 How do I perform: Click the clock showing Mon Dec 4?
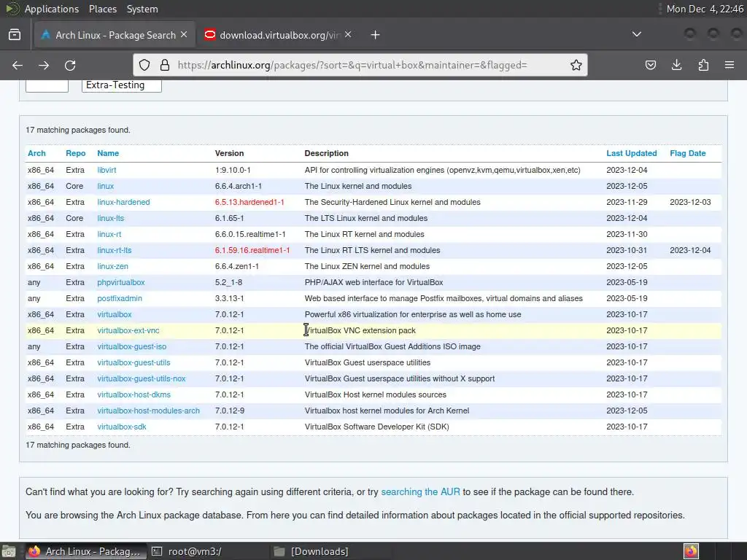click(x=705, y=9)
